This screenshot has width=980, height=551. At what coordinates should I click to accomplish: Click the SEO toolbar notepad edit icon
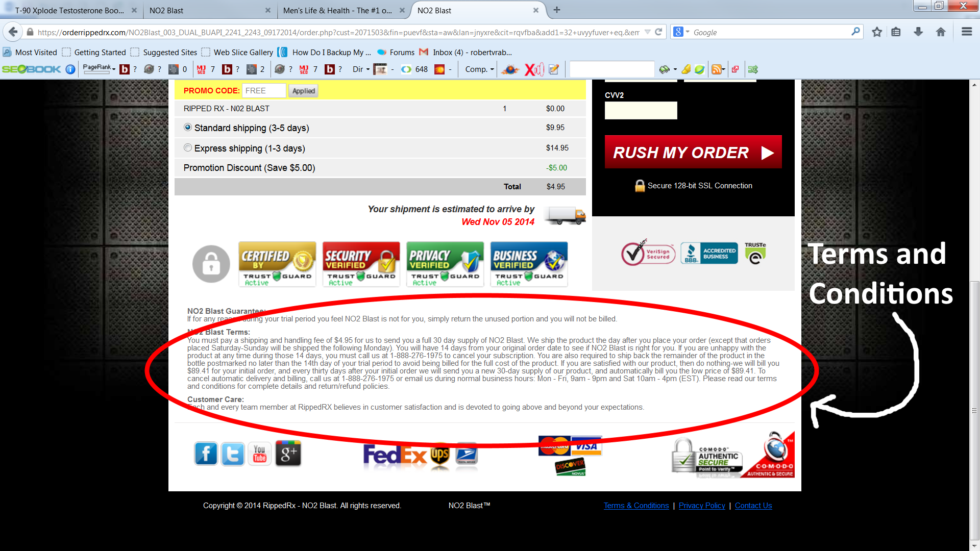coord(554,69)
